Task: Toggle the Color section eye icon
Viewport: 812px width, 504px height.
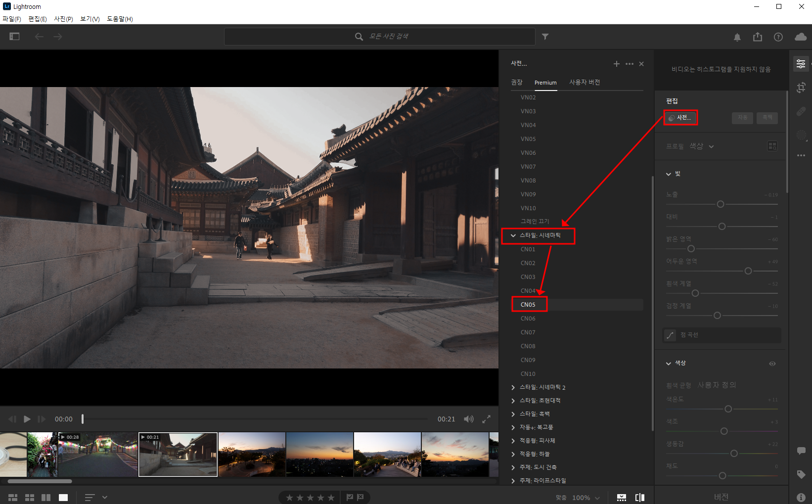Action: 772,364
